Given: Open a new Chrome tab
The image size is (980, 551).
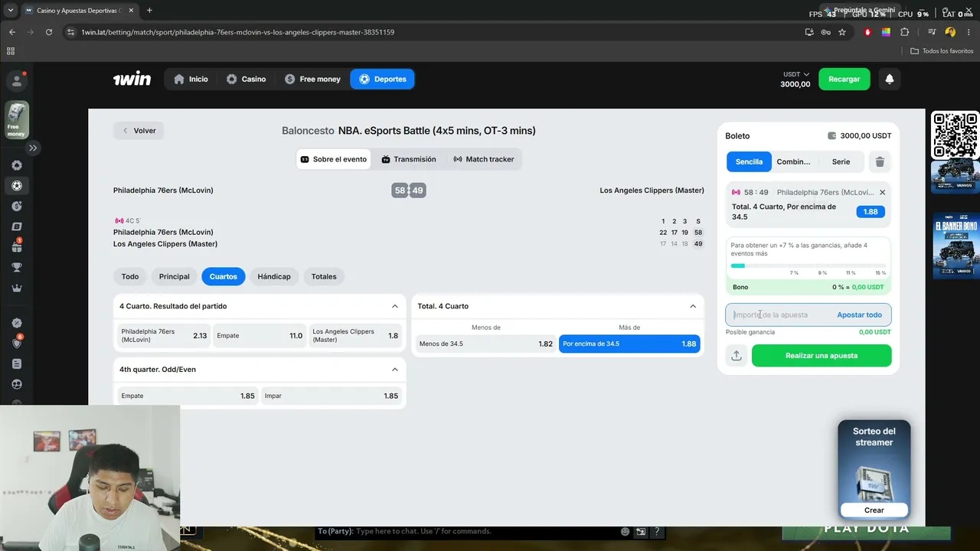Looking at the screenshot, I should (x=149, y=11).
